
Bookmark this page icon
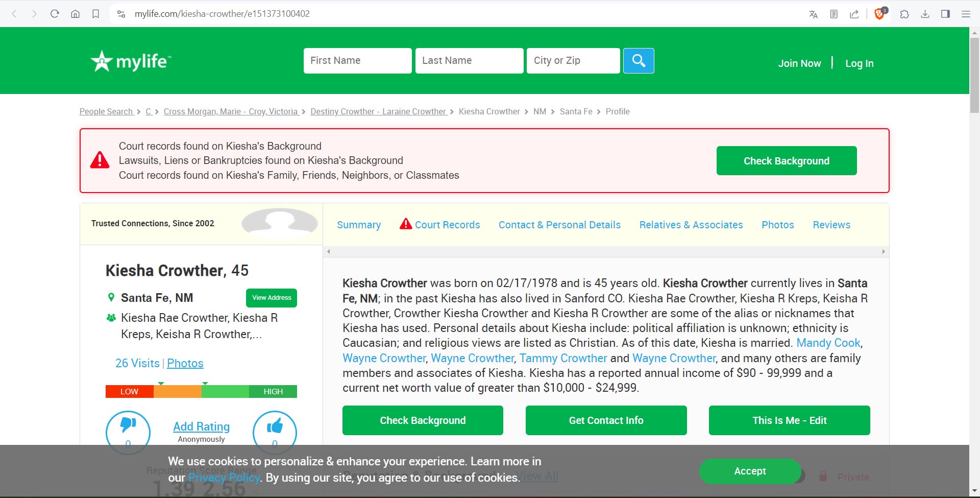[95, 14]
